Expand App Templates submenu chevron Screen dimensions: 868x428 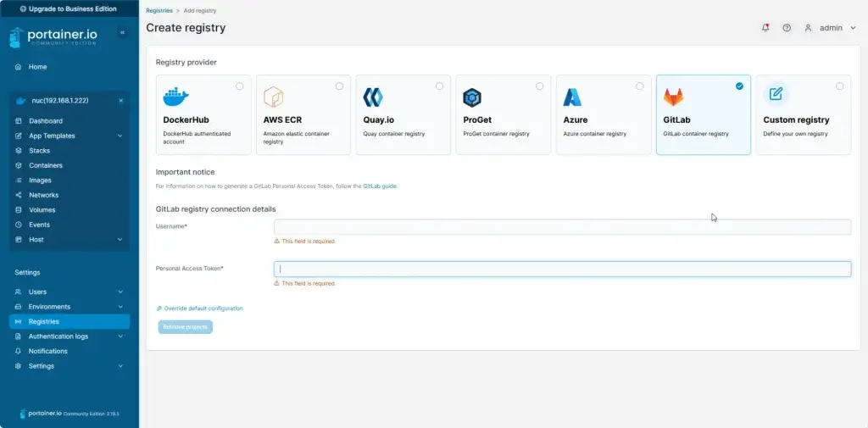[x=120, y=136]
